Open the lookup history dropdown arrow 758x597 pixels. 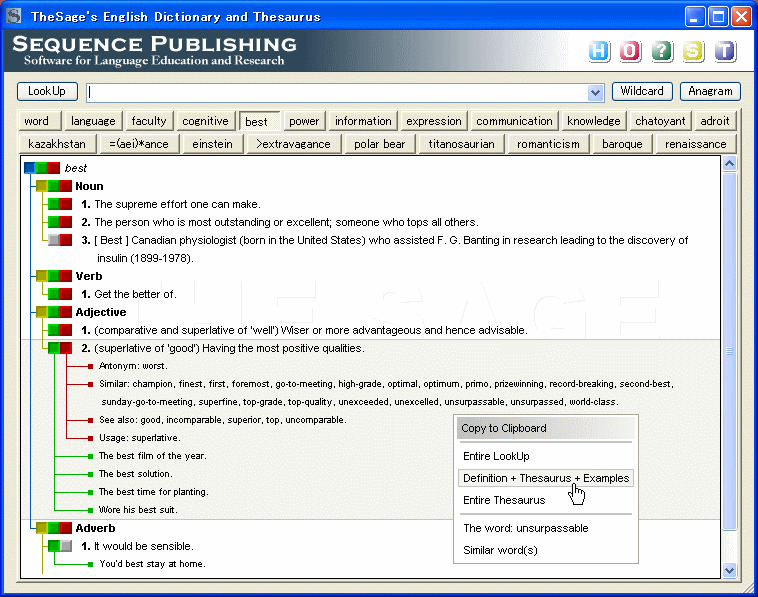pos(596,92)
